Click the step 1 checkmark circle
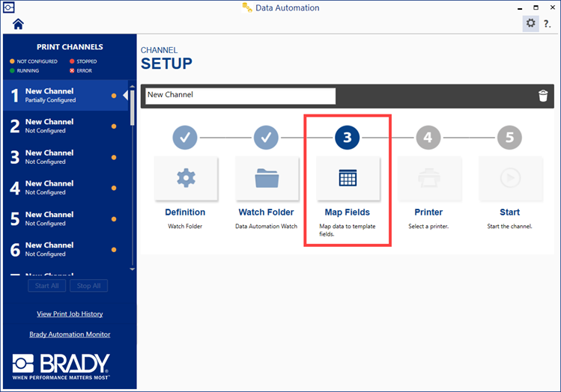The image size is (561, 392). point(186,137)
